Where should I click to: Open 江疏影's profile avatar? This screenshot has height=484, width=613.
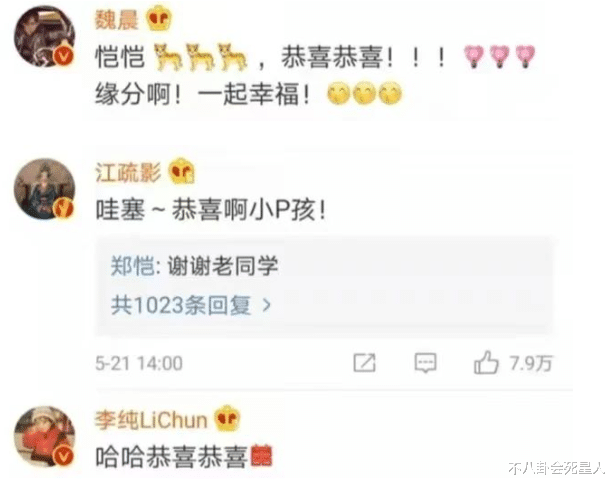44,189
